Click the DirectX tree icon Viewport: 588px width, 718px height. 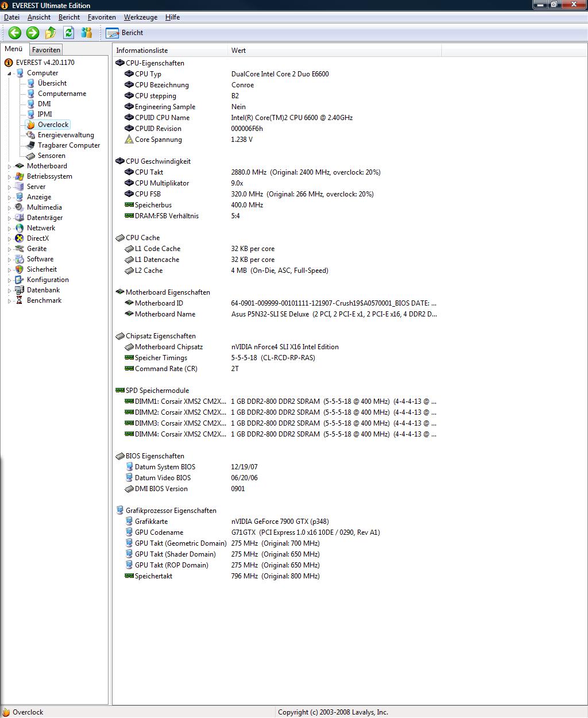click(x=20, y=238)
